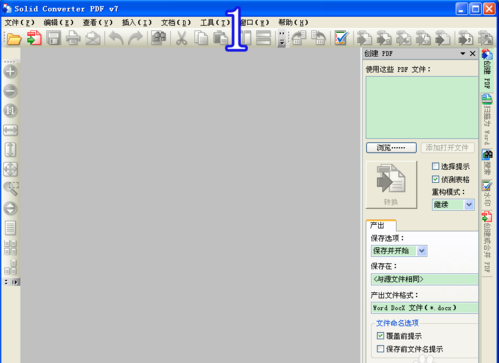Click the Print toolbar icon
This screenshot has height=363, width=499.
[73, 38]
